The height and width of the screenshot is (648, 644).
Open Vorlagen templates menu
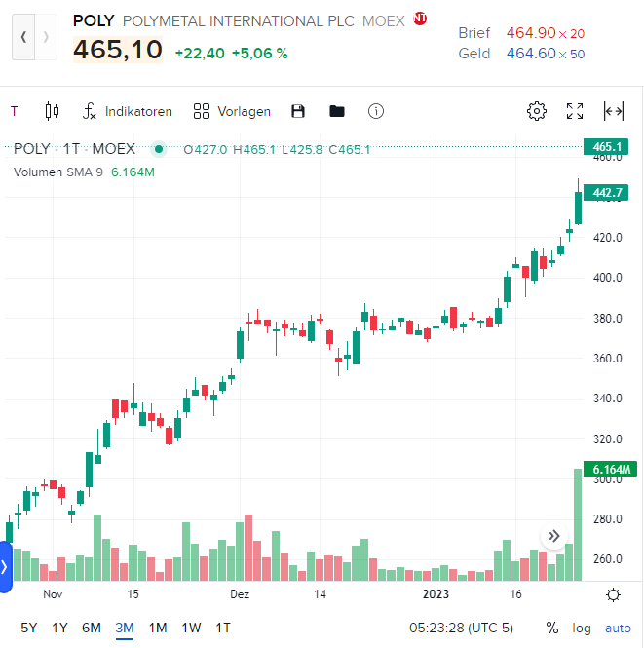click(x=232, y=111)
